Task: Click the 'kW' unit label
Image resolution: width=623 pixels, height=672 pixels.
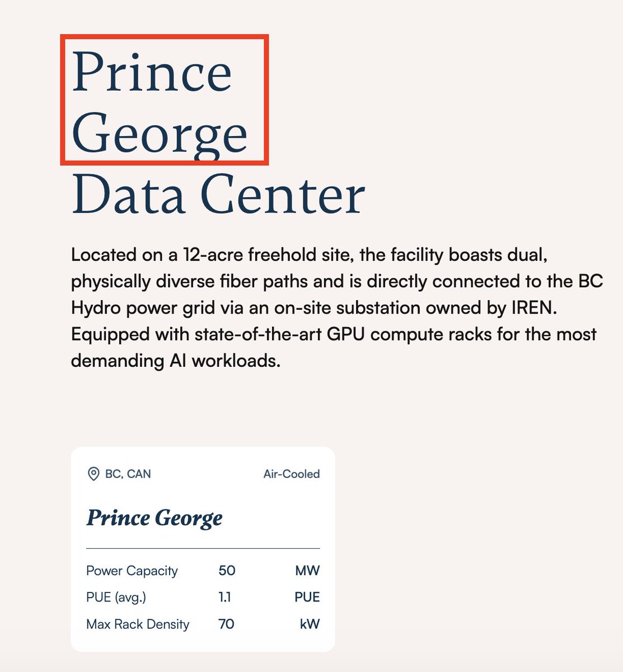Action: pyautogui.click(x=310, y=624)
